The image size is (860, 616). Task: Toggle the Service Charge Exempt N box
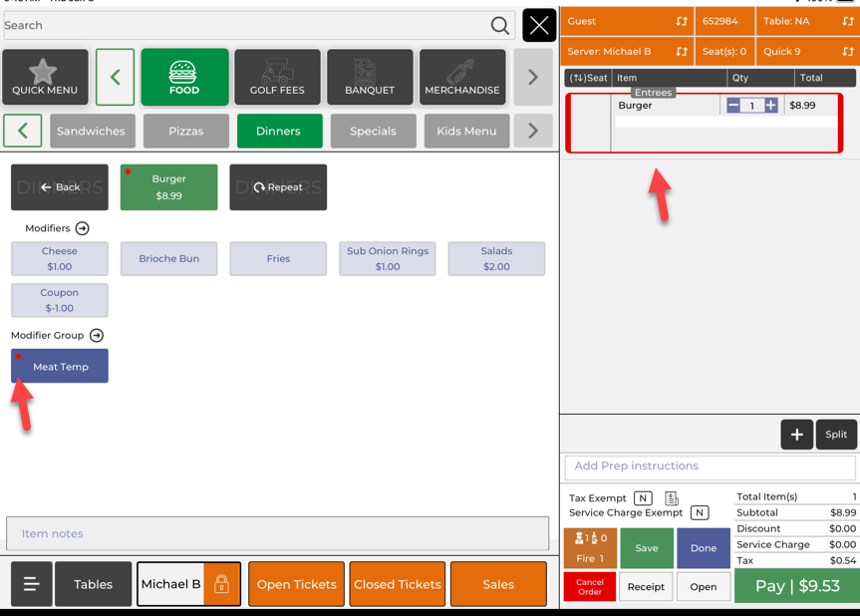pos(700,512)
